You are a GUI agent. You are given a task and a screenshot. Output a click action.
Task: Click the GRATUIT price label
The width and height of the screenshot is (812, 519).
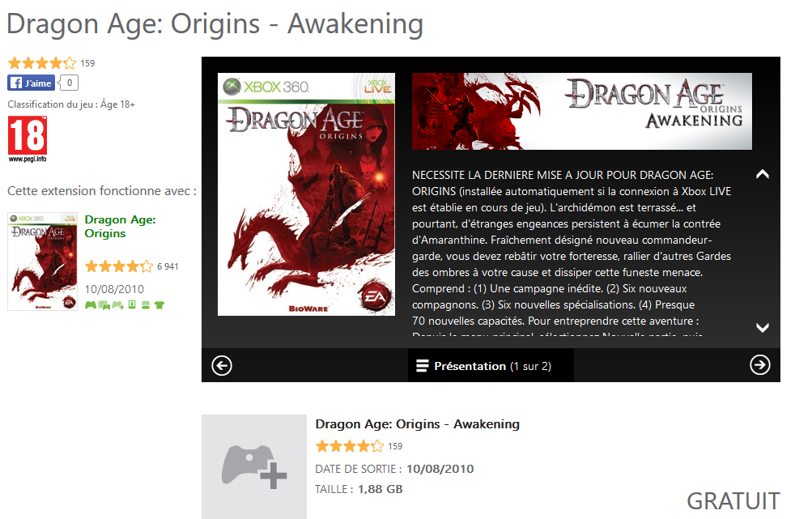point(733,501)
